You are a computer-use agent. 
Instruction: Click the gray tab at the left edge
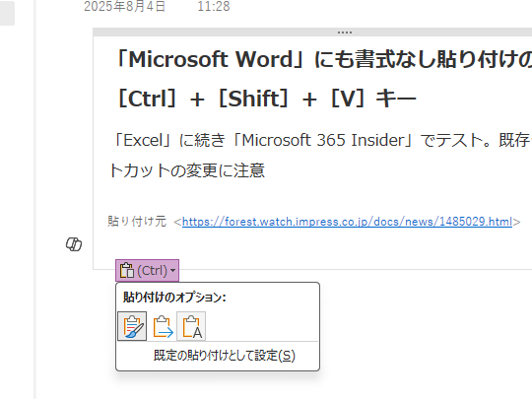tap(7, 13)
